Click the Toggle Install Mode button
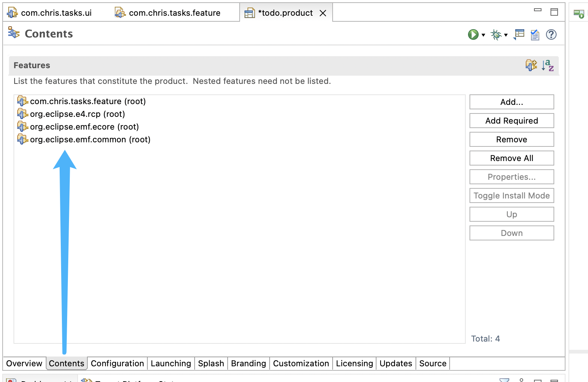 [x=512, y=195]
